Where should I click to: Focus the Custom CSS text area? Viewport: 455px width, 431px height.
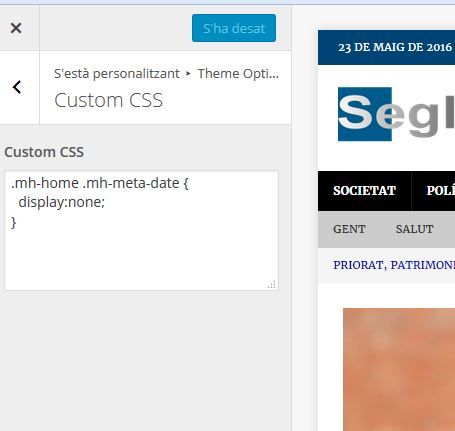(141, 230)
